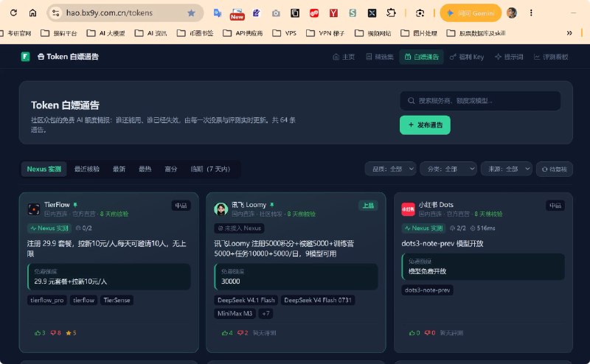The image size is (590, 364).
Task: Switch to the 最新 tab
Action: pyautogui.click(x=119, y=169)
